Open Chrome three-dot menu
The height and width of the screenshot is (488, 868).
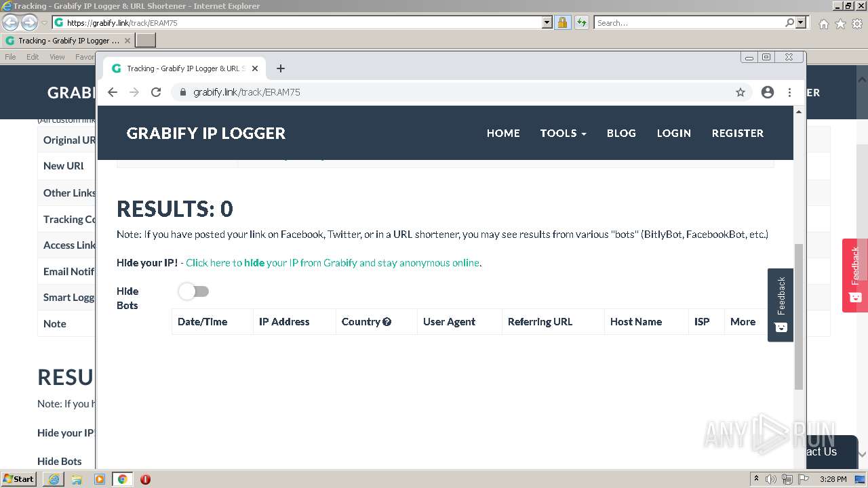click(x=789, y=92)
